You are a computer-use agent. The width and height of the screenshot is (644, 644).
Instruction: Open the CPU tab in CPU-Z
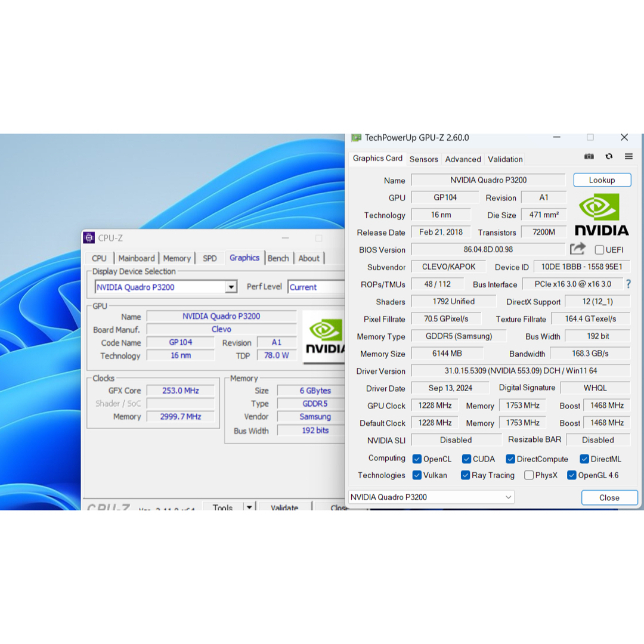pyautogui.click(x=99, y=258)
